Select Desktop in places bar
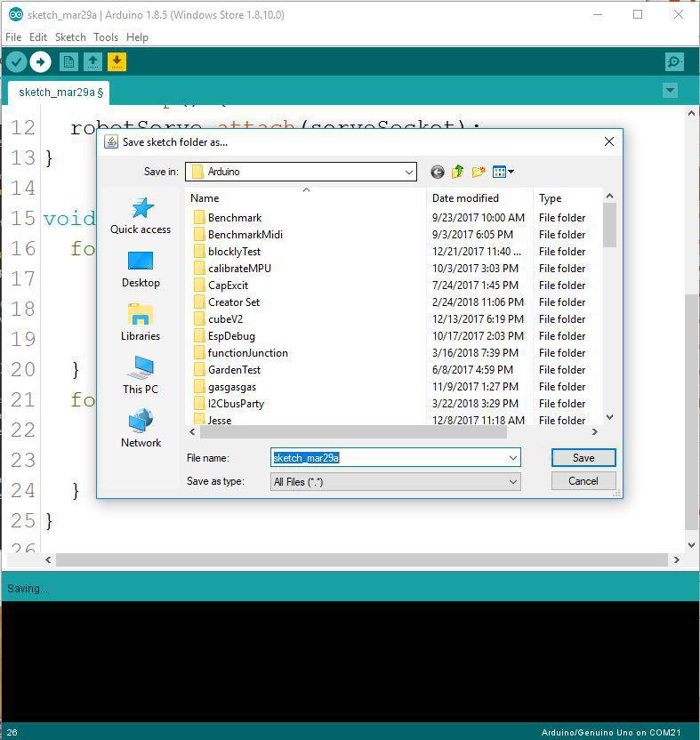 (x=141, y=269)
